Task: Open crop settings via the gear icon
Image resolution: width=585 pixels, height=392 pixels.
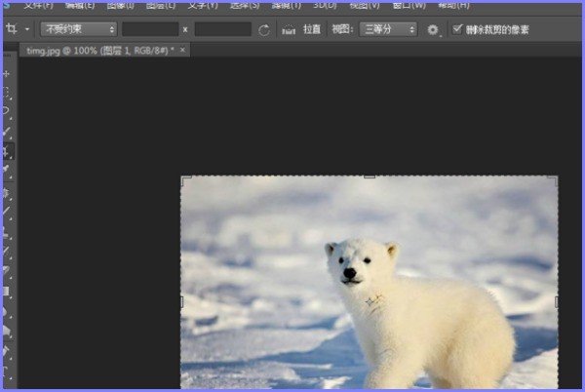Action: point(433,30)
